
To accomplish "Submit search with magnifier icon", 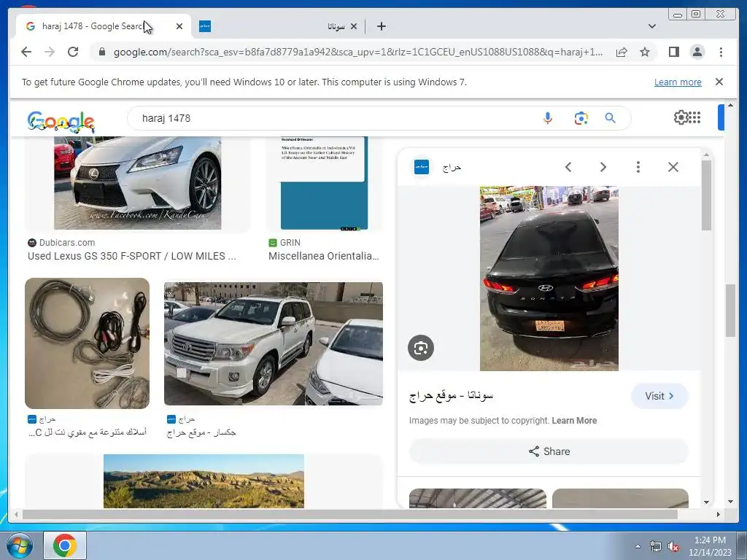I will coord(611,118).
